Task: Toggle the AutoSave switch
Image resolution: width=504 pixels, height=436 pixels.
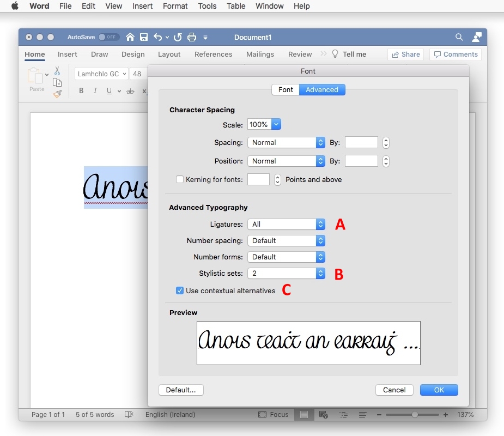Action: coord(109,37)
